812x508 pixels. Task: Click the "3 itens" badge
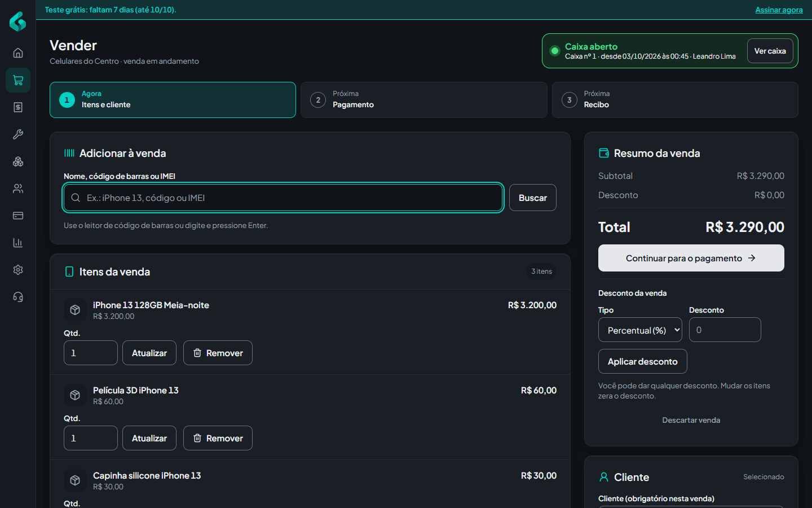[542, 271]
